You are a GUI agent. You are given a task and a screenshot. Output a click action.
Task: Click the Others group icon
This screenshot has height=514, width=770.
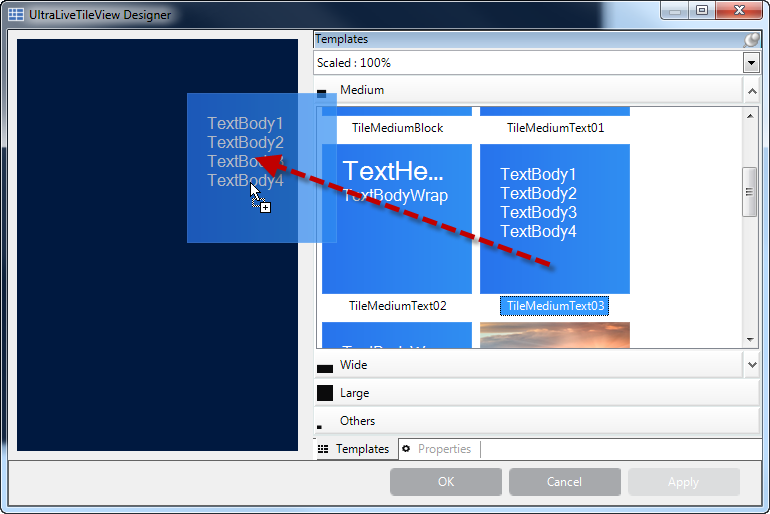[x=320, y=427]
